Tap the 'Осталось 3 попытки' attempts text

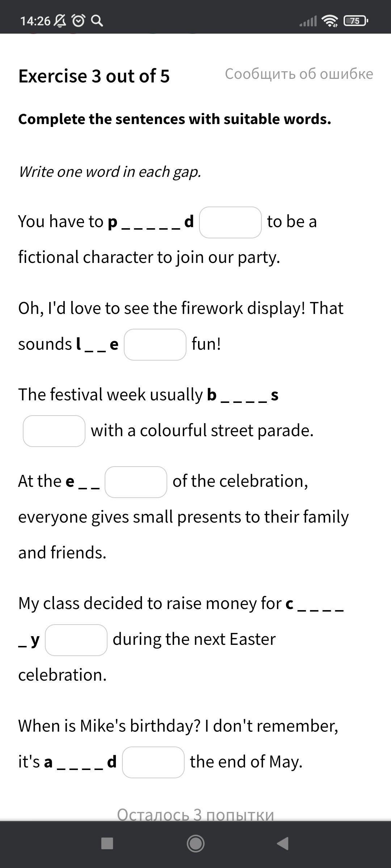[195, 814]
